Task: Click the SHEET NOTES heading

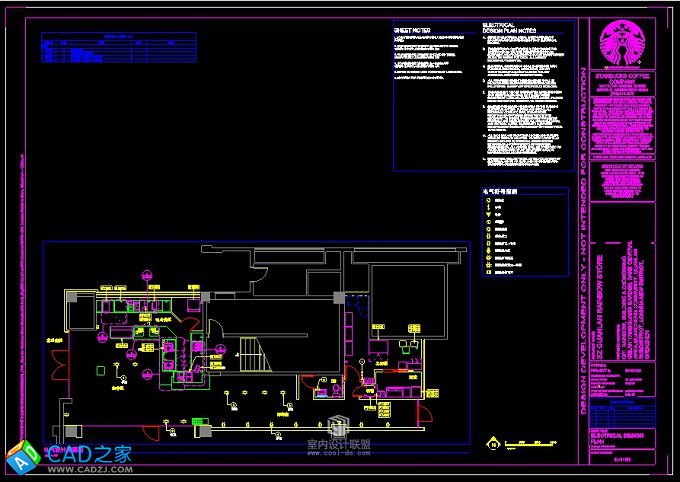Action: tap(413, 30)
